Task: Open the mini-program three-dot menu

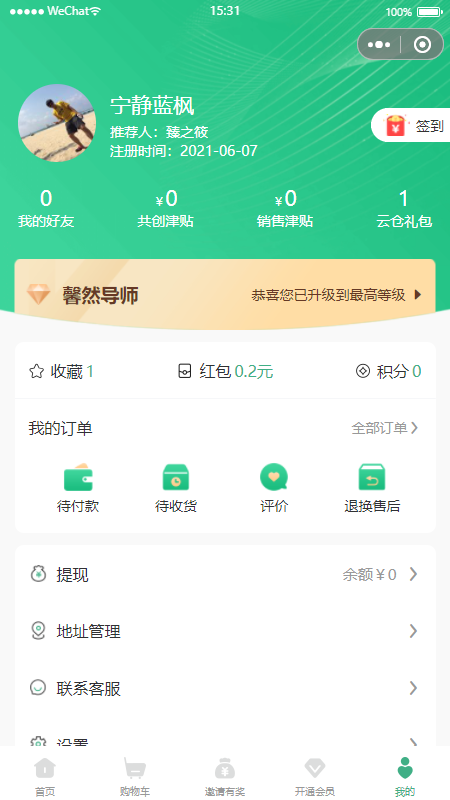Action: 379,44
